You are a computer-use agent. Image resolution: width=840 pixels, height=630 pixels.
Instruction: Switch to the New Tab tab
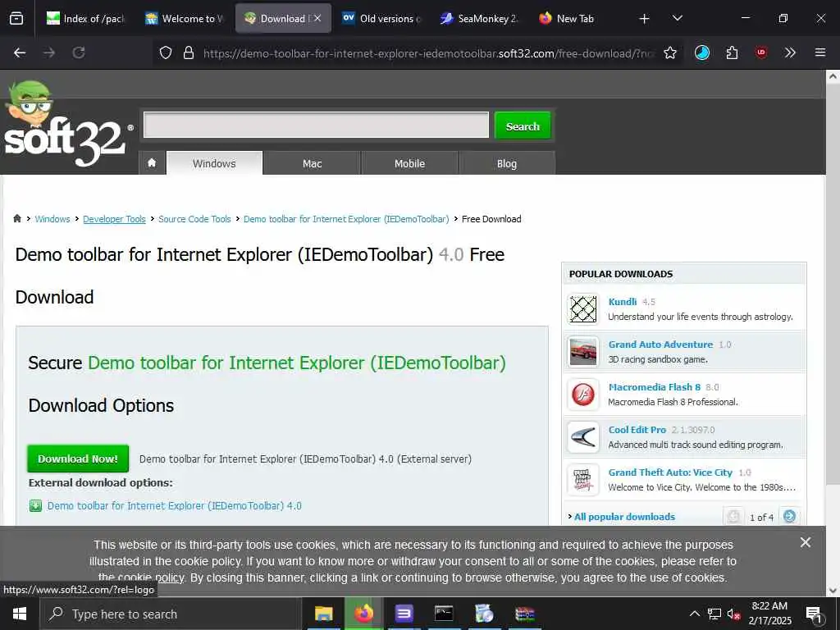coord(578,19)
